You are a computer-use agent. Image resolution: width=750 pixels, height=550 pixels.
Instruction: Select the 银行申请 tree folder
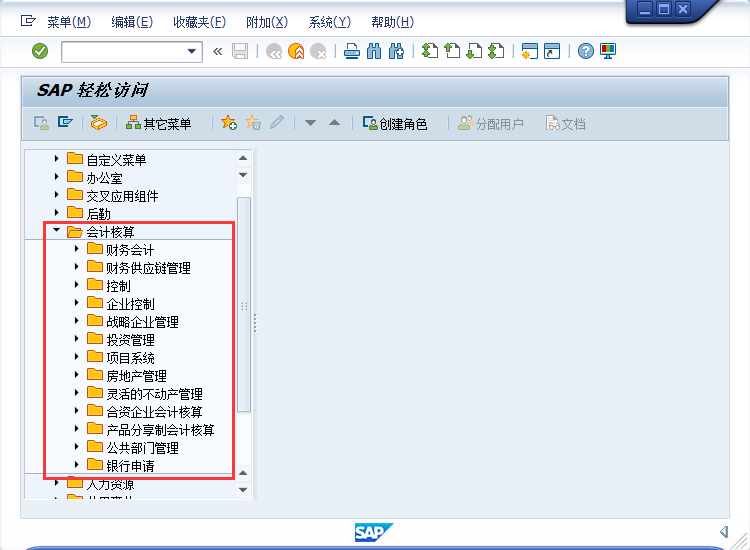tap(130, 465)
